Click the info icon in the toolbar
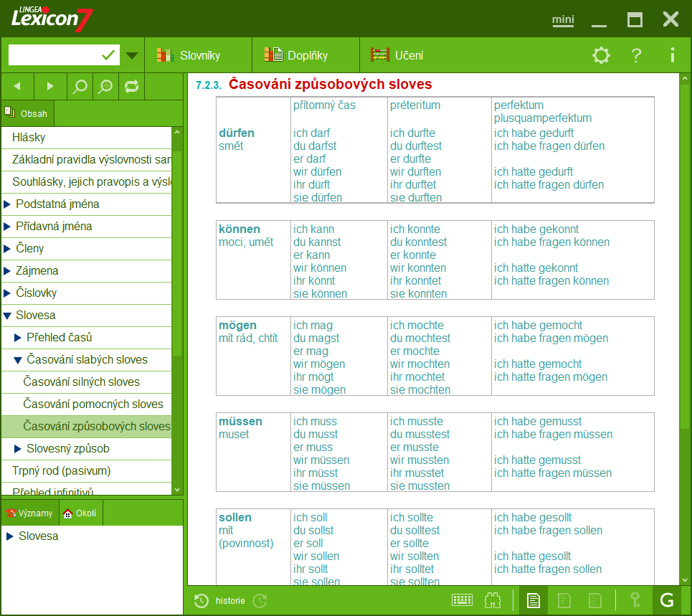The width and height of the screenshot is (692, 616). (671, 55)
